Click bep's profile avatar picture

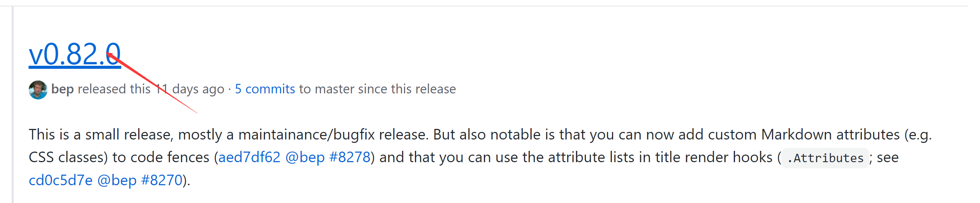(38, 90)
